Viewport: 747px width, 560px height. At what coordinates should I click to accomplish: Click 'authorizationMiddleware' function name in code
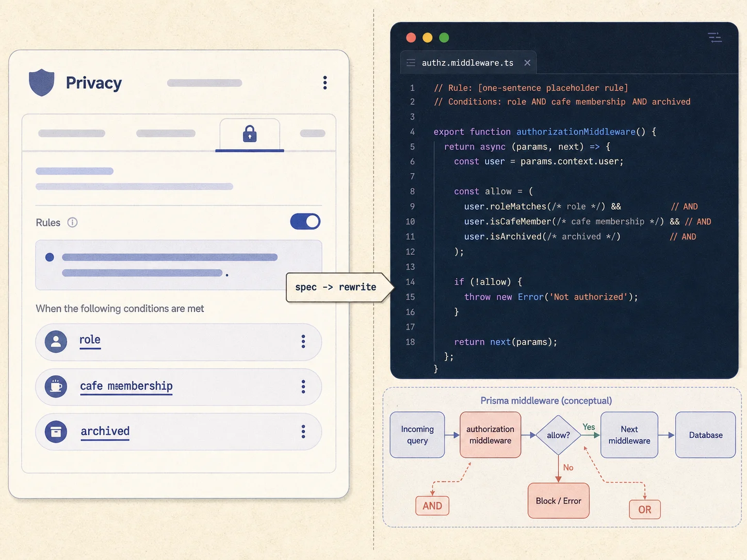pyautogui.click(x=576, y=131)
